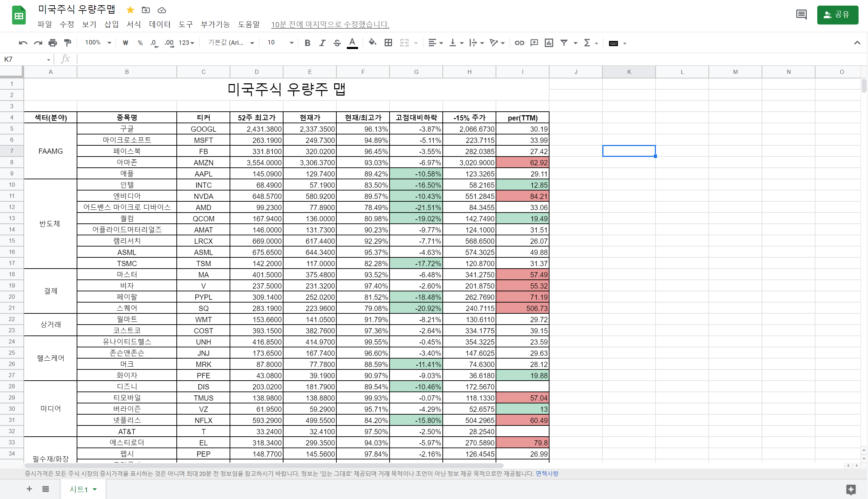Image resolution: width=868 pixels, height=499 pixels.
Task: Open font size dropdown
Action: tap(280, 42)
